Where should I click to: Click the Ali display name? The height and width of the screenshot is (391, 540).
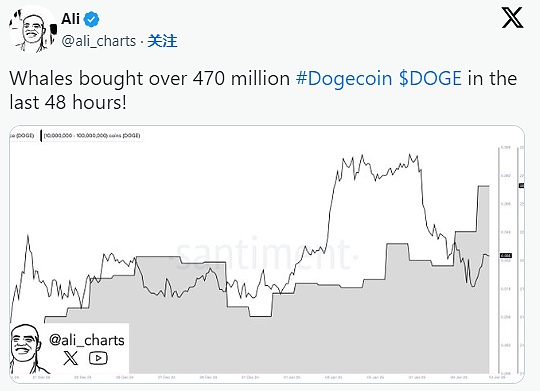point(71,19)
